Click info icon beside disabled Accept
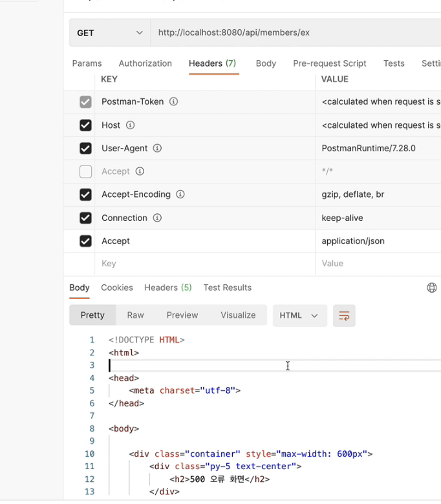 coord(140,171)
